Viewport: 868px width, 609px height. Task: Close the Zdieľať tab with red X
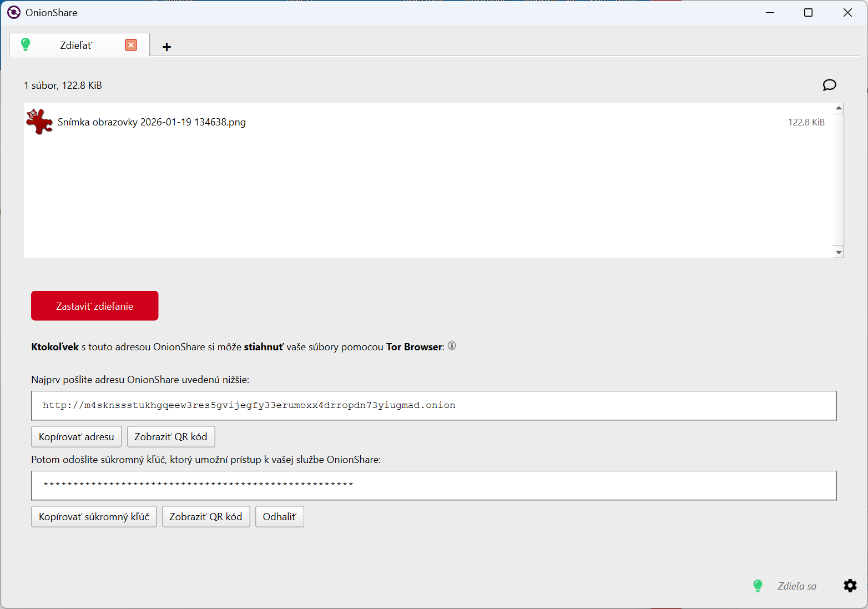click(131, 45)
